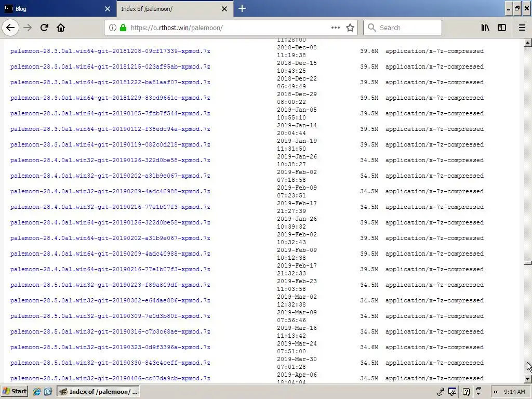Open the browser home page
532x399 pixels.
tap(61, 28)
